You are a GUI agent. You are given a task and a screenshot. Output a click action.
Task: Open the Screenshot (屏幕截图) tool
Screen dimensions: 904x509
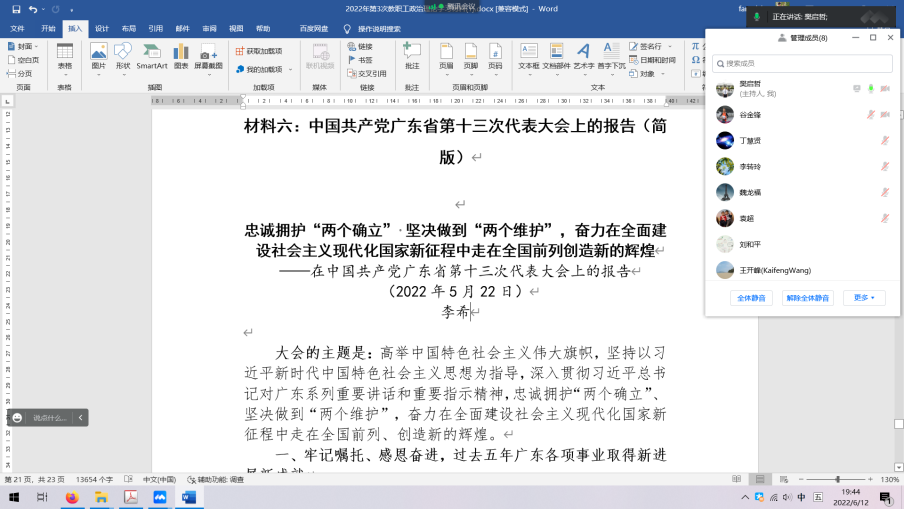208,58
